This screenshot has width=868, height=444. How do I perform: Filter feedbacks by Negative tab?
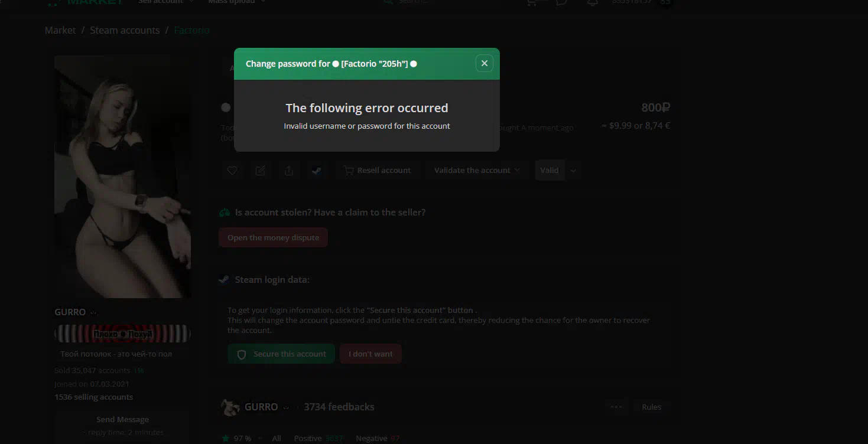coord(378,438)
